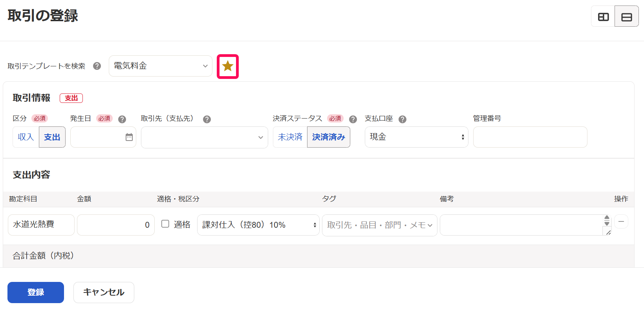Open help icon next to 支払口座
Viewport: 644px width, 309px height.
pyautogui.click(x=402, y=119)
